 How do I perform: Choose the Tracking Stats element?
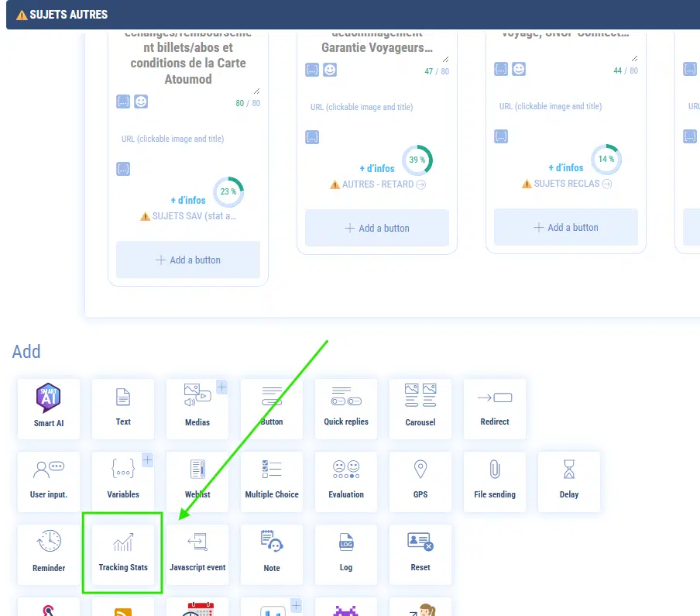click(123, 555)
